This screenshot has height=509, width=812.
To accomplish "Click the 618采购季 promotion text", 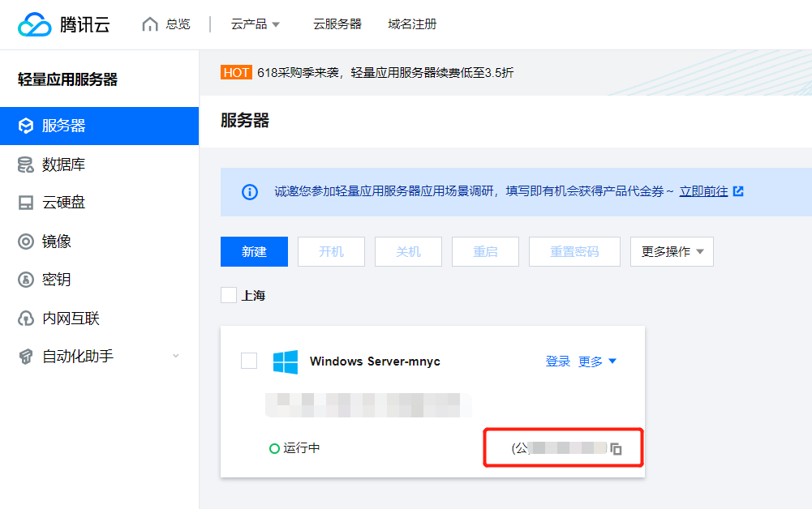I will coord(385,72).
